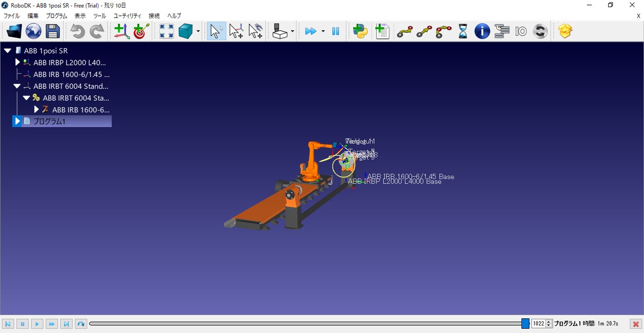
Task: Add a program call instruction
Action: [x=501, y=32]
